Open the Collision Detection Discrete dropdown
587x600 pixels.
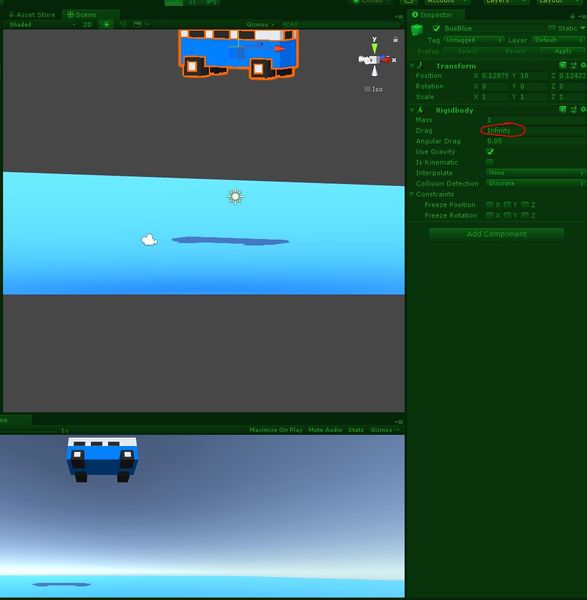536,184
